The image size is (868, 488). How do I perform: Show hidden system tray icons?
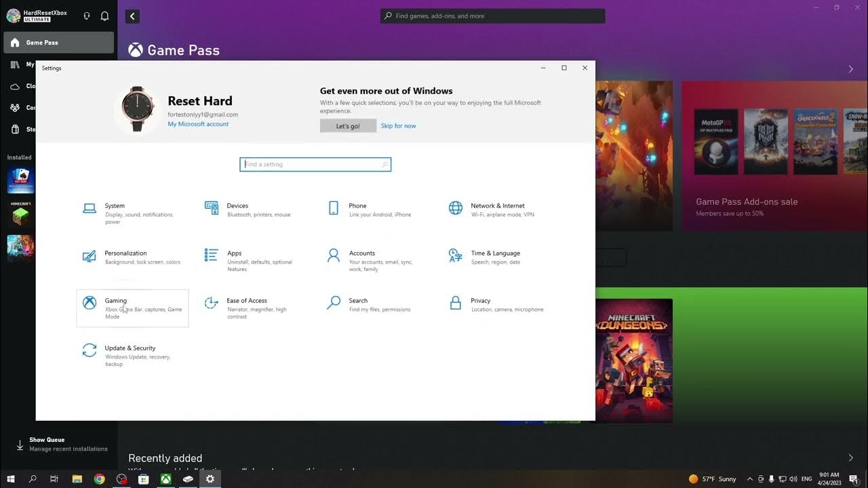(x=750, y=479)
